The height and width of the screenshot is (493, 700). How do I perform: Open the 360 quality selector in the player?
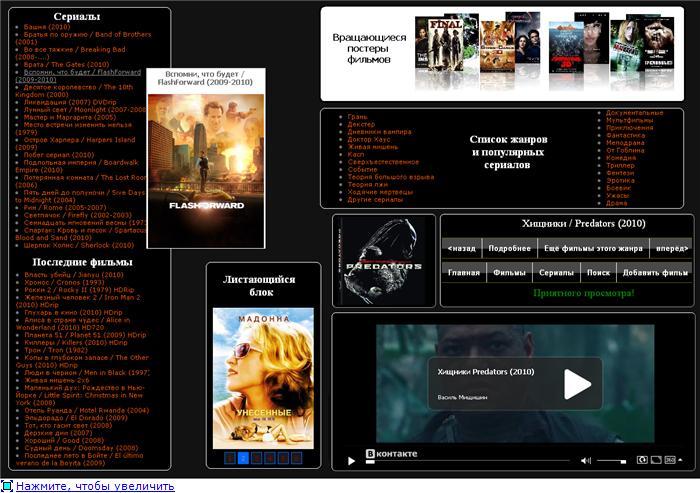tap(670, 460)
